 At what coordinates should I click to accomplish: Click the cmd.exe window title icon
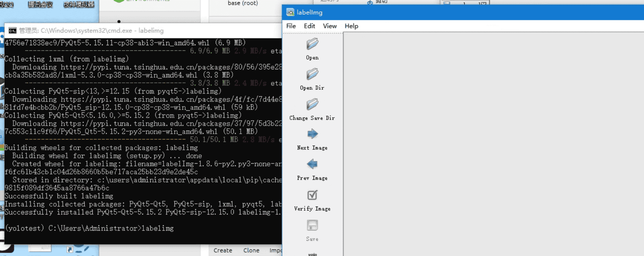point(13,31)
